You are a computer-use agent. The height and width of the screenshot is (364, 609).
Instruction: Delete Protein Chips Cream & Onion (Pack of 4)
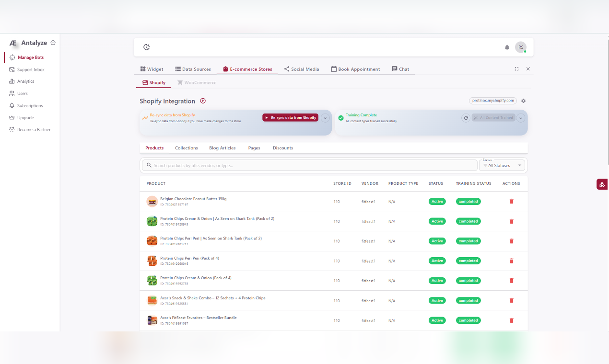[511, 281]
